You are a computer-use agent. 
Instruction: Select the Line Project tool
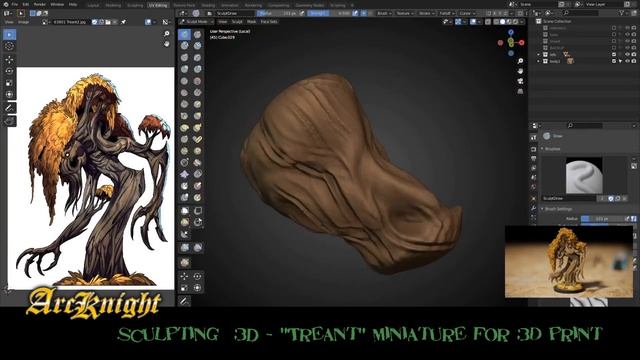[184, 234]
